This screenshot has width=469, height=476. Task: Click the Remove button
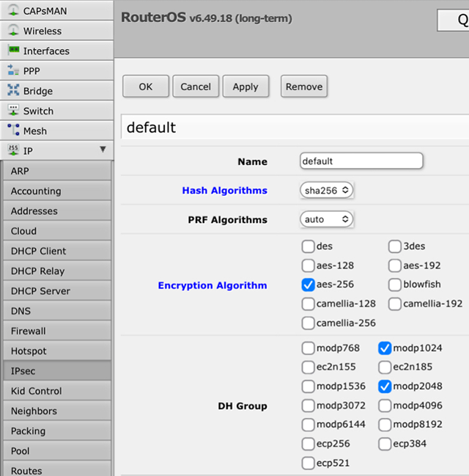(304, 87)
